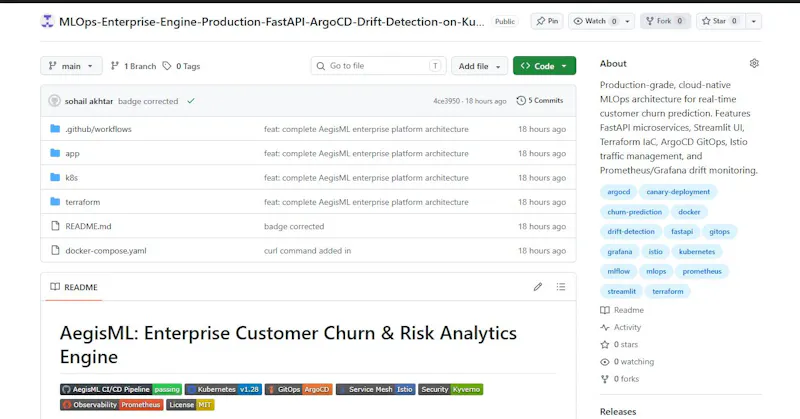Screen dimensions: 800x419
Task: Edit the README with the pencil icon
Action: (538, 287)
